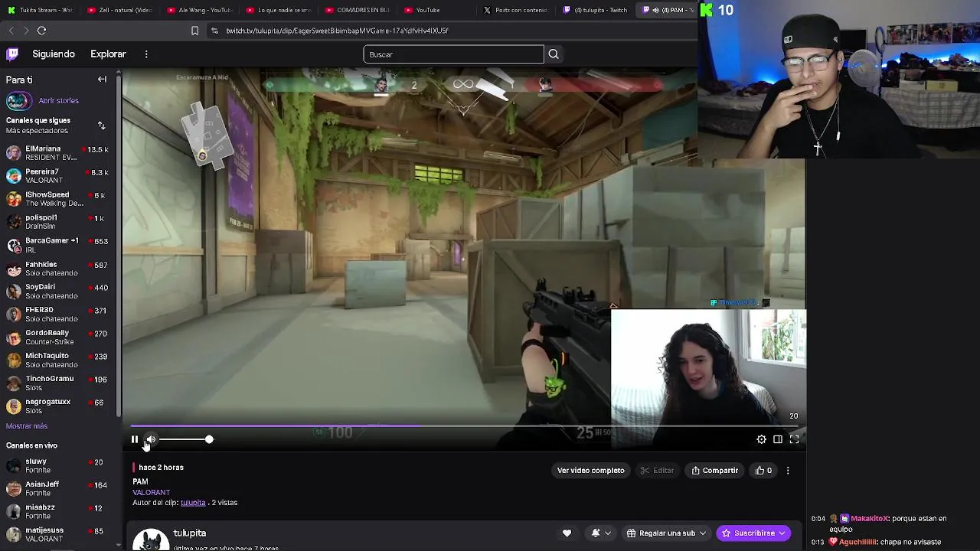Reload the page in browser
The width and height of the screenshot is (980, 551).
[41, 31]
